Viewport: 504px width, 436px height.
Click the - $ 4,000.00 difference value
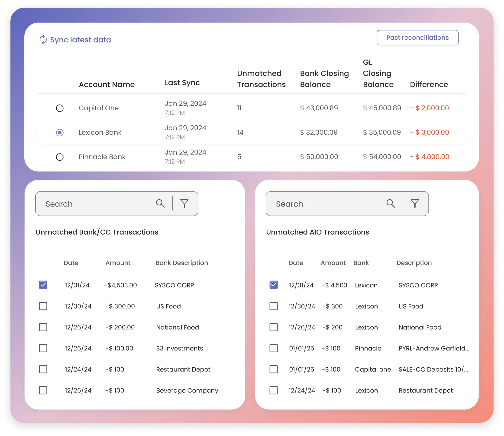(430, 157)
